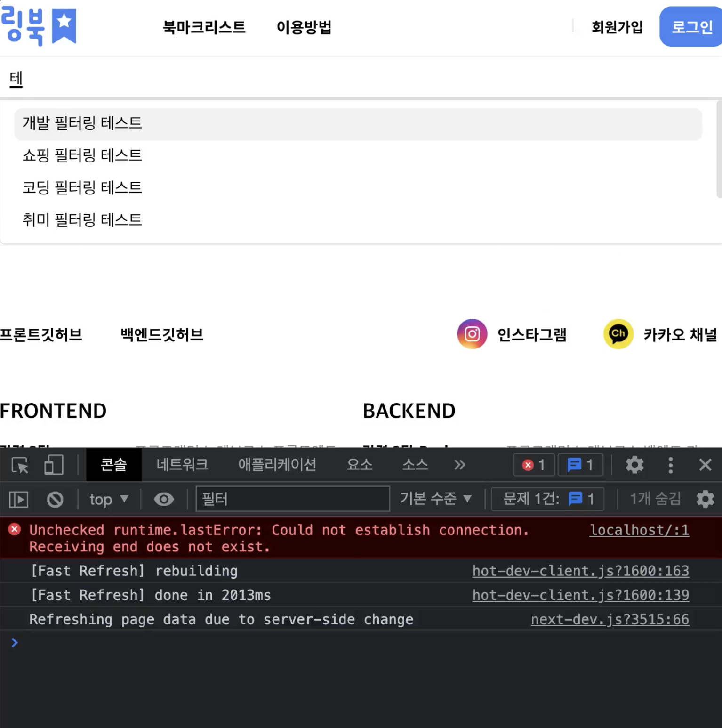Viewport: 722px width, 728px height.
Task: Close the DevTools panel
Action: [705, 465]
